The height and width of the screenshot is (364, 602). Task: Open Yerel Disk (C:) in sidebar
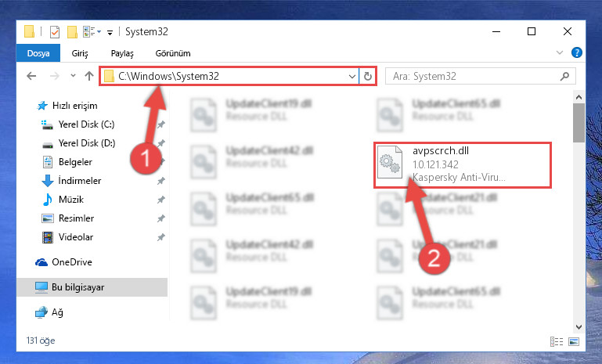point(86,124)
